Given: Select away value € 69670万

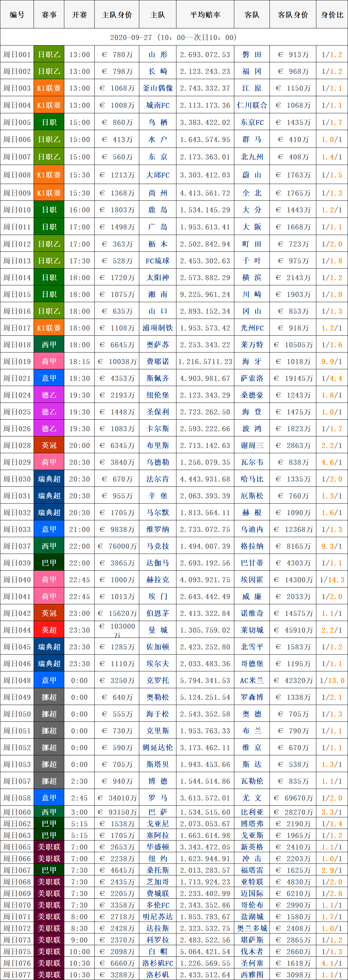Looking at the screenshot, I should [293, 798].
